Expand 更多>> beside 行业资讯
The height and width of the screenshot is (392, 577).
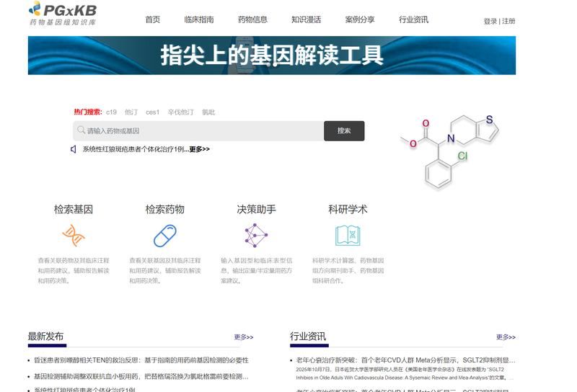coord(506,337)
